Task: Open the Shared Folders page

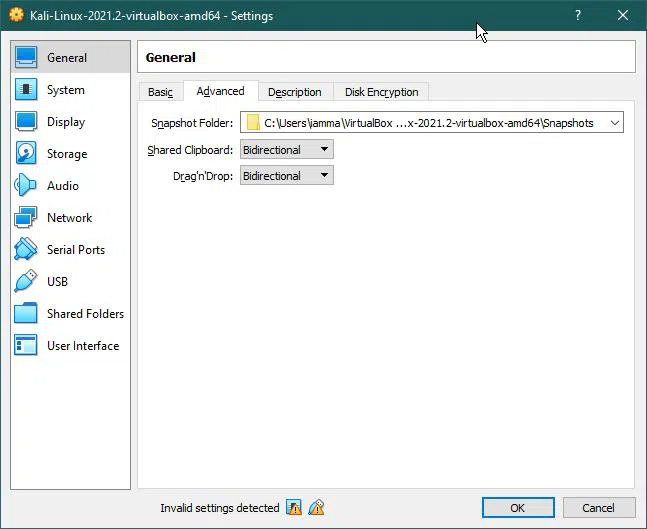Action: [x=70, y=313]
